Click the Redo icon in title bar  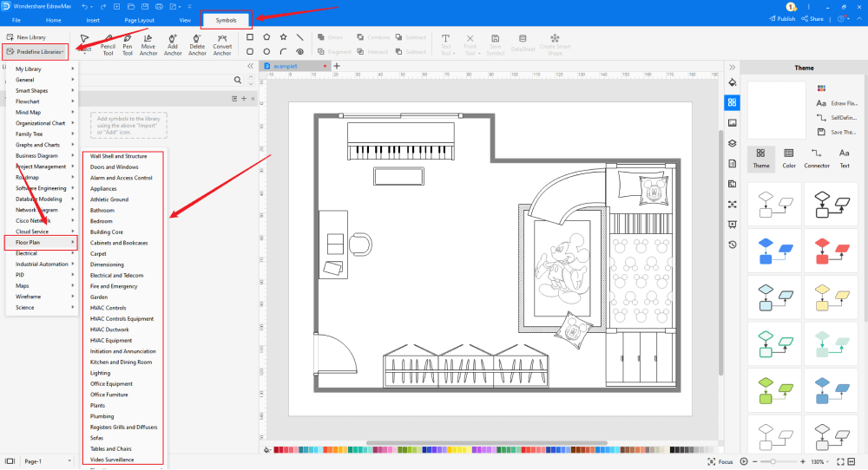coord(103,7)
